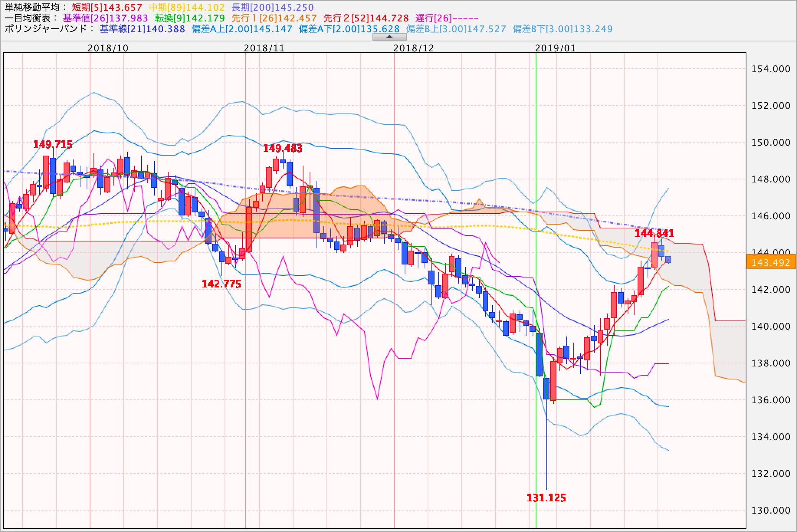Click the 132.000 price axis label
Image resolution: width=797 pixels, height=532 pixels.
point(771,474)
